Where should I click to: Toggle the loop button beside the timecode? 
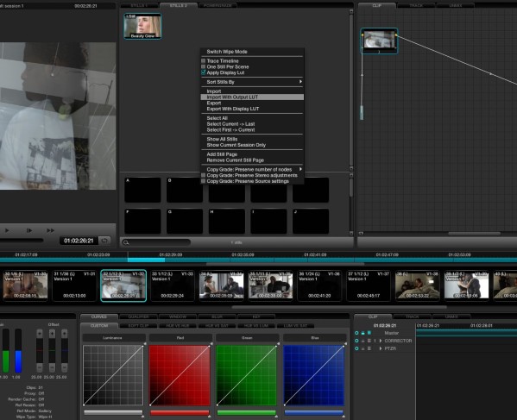pyautogui.click(x=104, y=241)
